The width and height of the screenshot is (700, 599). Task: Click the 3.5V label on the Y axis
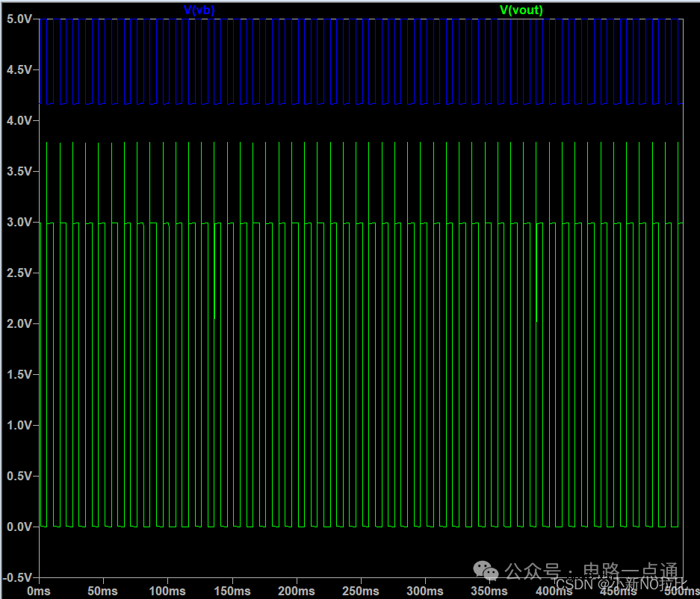[x=19, y=171]
